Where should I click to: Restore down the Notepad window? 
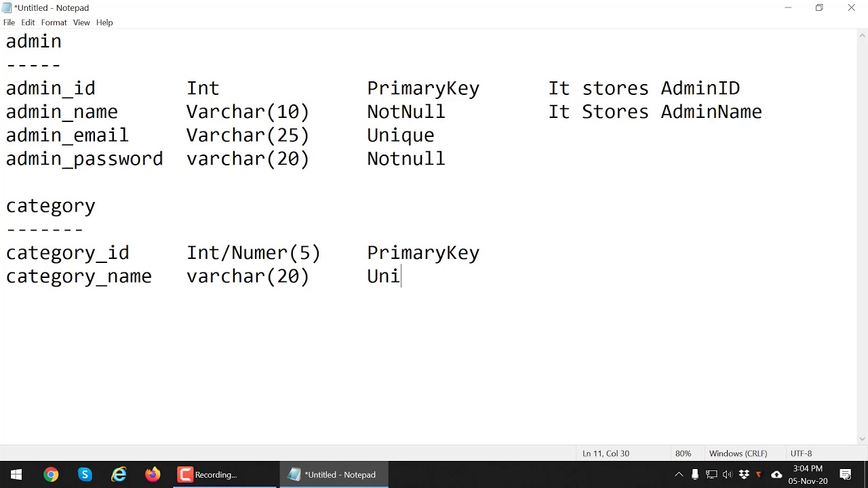click(x=819, y=7)
